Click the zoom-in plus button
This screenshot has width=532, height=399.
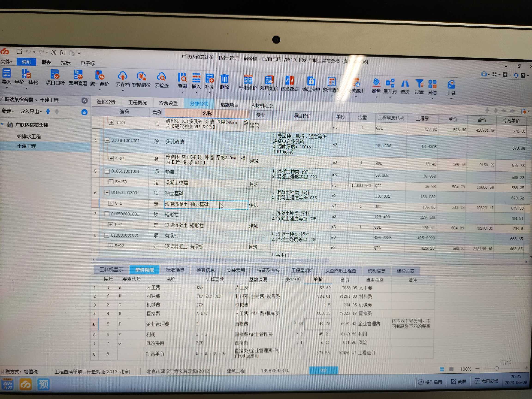(526, 368)
